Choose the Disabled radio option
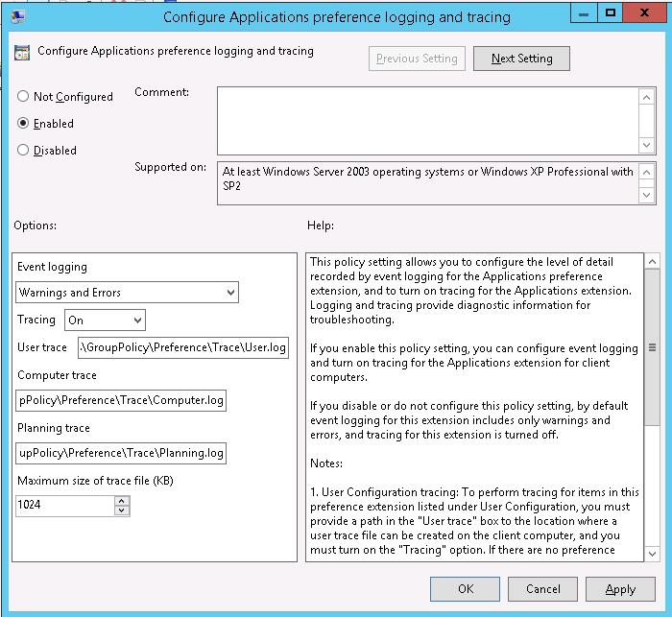 [x=24, y=151]
